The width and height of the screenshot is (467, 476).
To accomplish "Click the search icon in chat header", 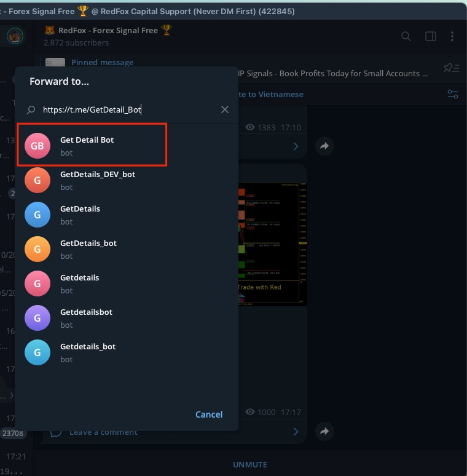I will (x=406, y=36).
